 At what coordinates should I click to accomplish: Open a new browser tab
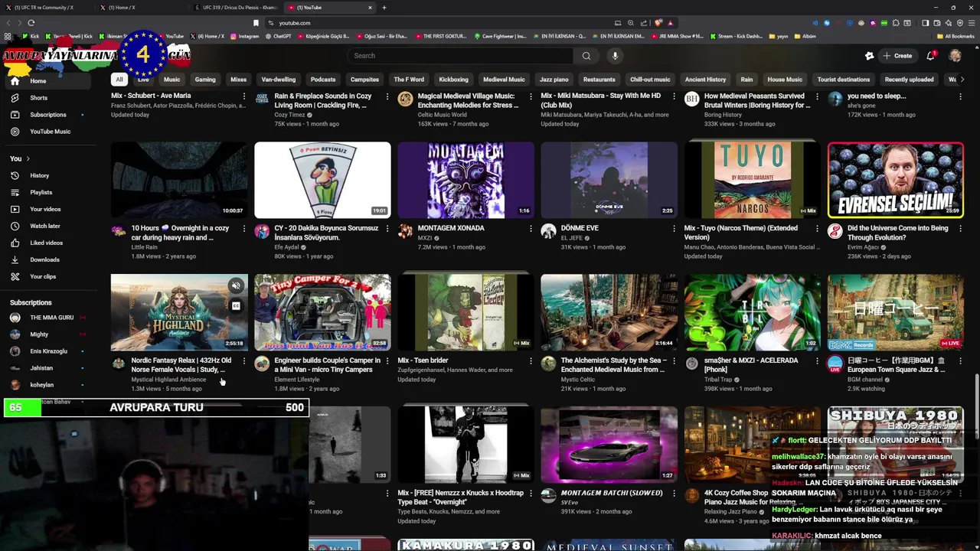pos(384,8)
